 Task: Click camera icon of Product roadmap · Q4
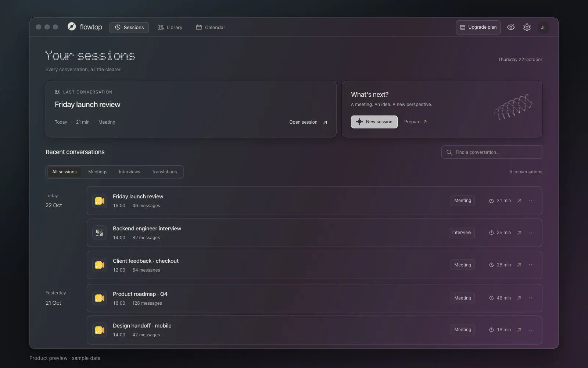click(x=100, y=298)
